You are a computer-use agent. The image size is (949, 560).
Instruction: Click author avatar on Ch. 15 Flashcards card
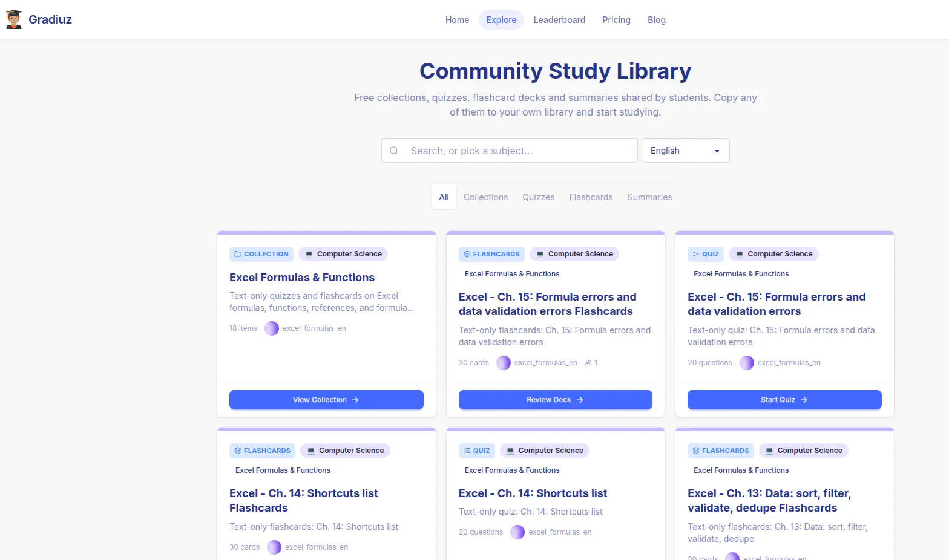point(504,363)
